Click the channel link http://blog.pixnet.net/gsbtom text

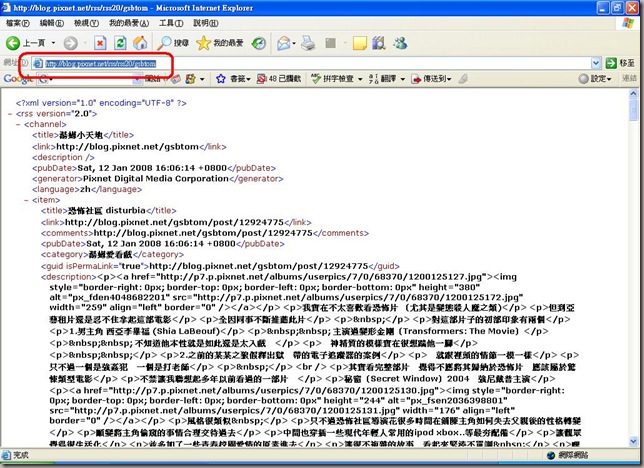(x=127, y=147)
